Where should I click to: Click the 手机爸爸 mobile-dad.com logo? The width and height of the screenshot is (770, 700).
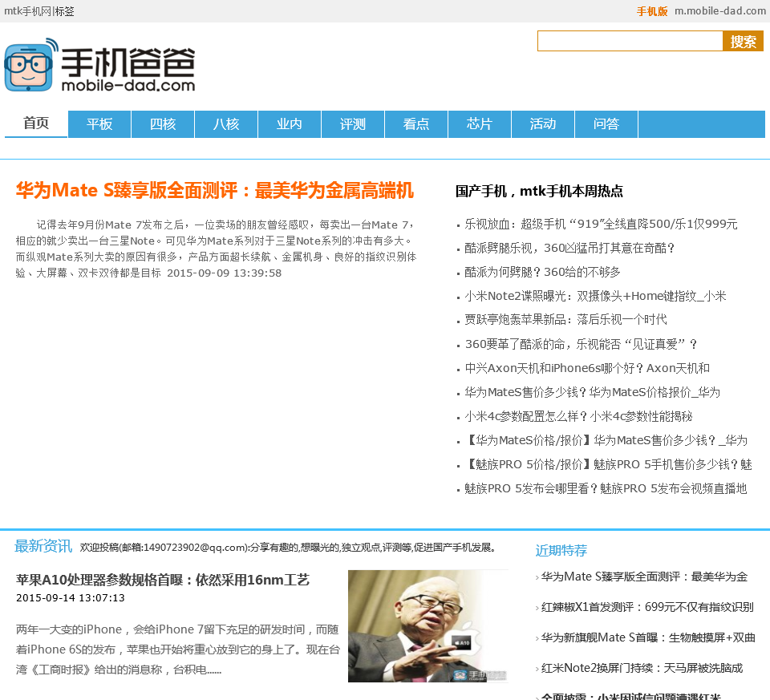tap(100, 65)
